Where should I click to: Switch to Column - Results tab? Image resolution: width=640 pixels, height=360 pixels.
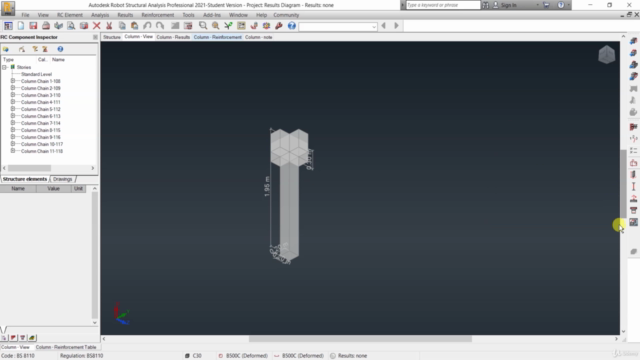coord(173,37)
